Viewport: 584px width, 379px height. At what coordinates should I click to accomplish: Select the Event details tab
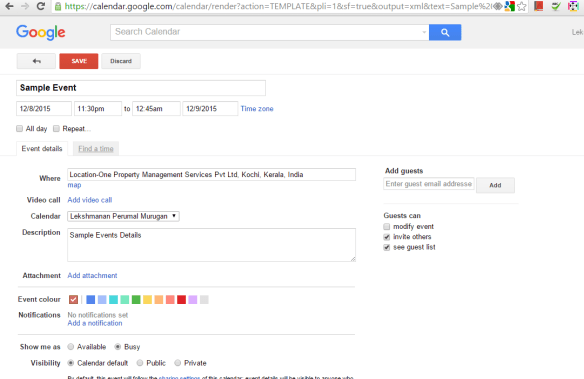click(x=42, y=149)
